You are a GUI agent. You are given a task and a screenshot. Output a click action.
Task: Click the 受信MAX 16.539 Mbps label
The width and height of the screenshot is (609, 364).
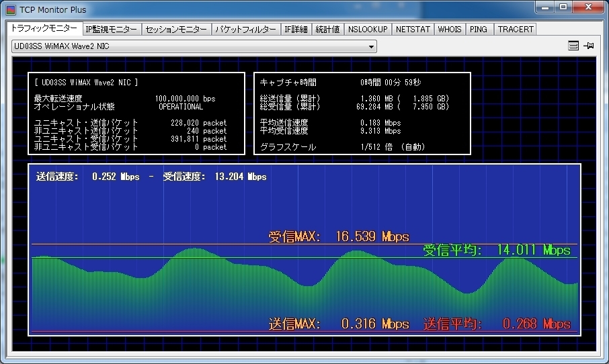pyautogui.click(x=338, y=236)
